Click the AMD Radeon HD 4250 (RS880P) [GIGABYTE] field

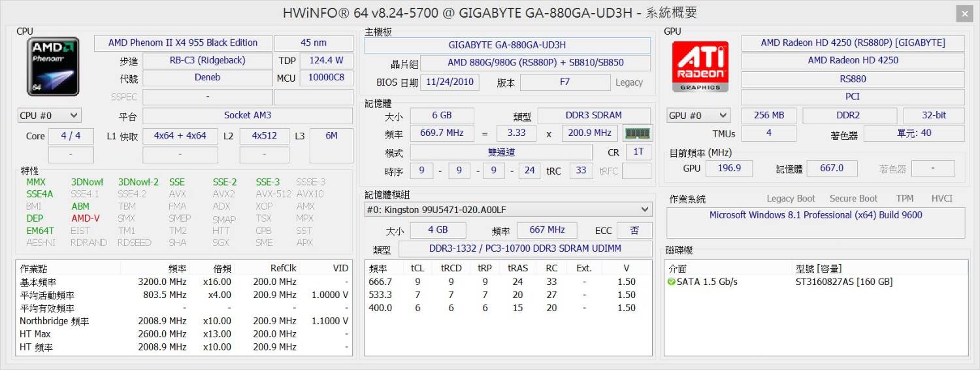853,43
